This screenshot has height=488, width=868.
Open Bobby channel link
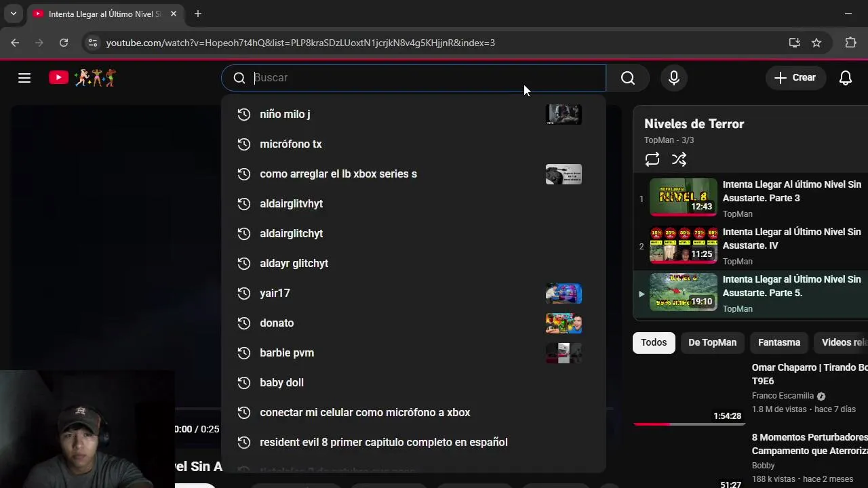[763, 466]
